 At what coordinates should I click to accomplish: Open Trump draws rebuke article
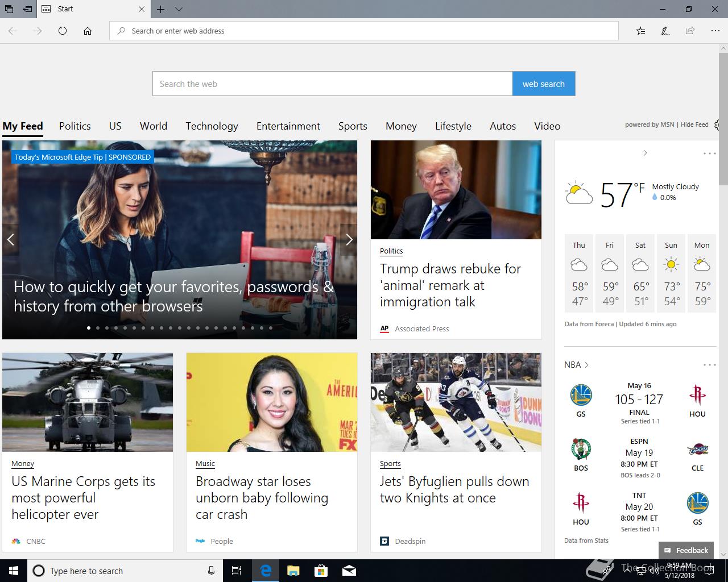tap(450, 285)
